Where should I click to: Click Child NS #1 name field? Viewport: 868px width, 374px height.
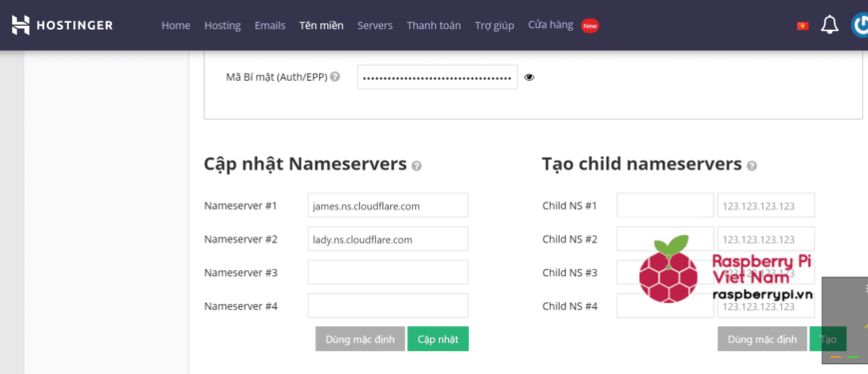pyautogui.click(x=665, y=205)
